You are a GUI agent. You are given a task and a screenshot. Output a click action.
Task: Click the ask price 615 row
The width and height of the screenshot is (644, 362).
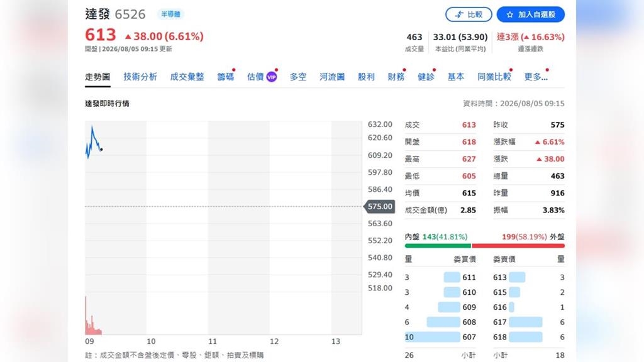coord(528,292)
